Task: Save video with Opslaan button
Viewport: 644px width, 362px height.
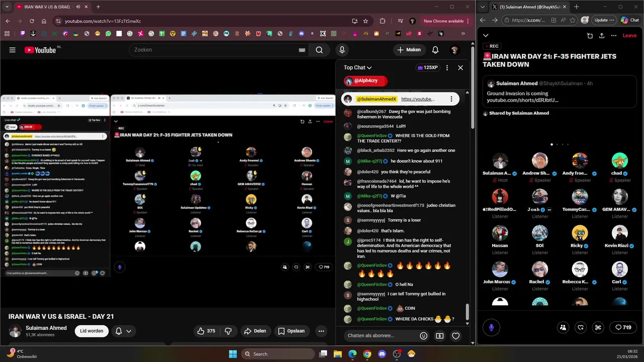Action: pyautogui.click(x=291, y=331)
